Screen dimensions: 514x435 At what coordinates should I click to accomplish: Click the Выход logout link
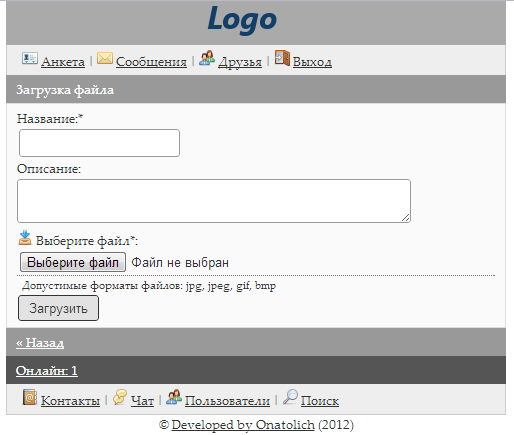point(312,62)
